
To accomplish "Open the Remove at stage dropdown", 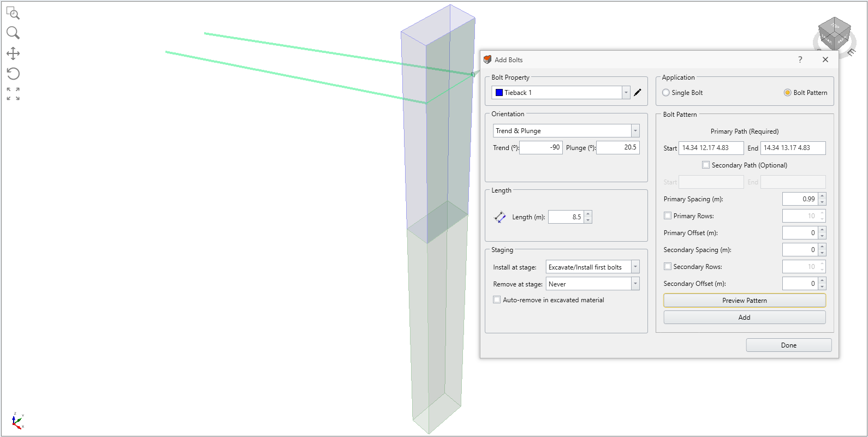I will [635, 284].
